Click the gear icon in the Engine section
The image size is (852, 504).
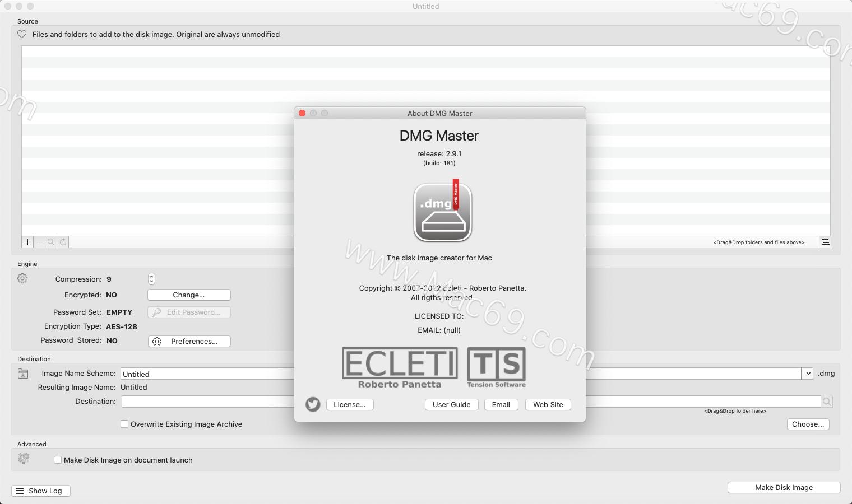(22, 278)
